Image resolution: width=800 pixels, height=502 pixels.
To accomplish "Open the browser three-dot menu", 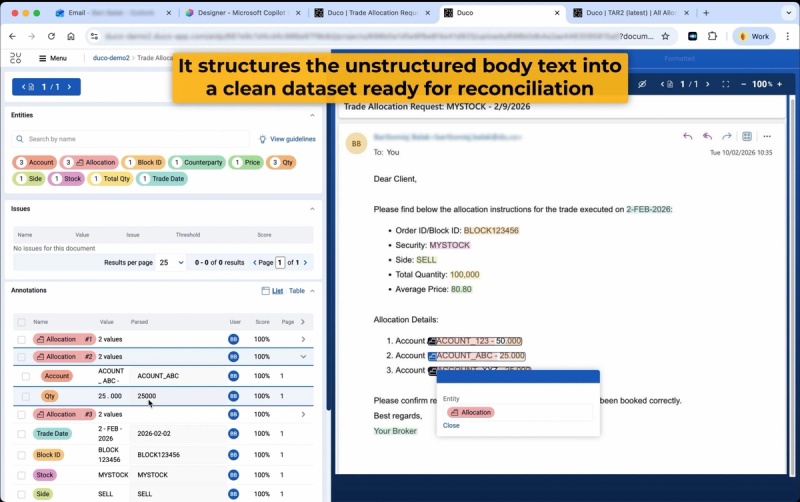I will coord(788,36).
